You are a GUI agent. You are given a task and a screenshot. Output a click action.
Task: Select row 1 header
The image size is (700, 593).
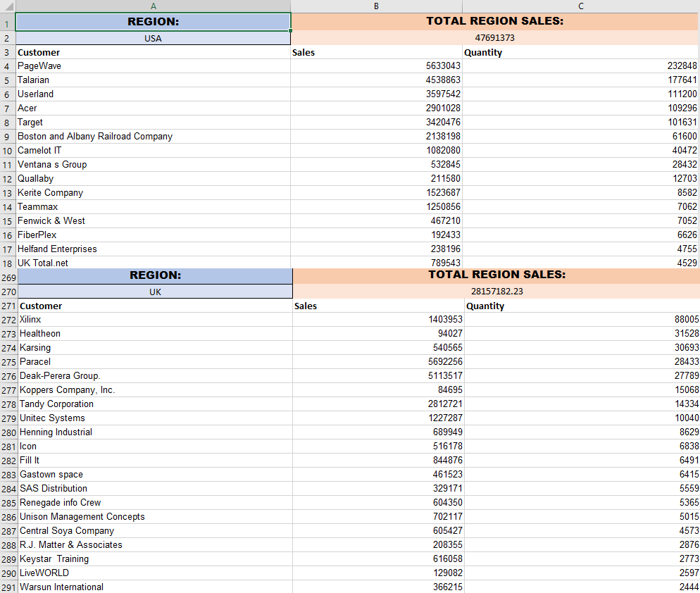[x=7, y=23]
